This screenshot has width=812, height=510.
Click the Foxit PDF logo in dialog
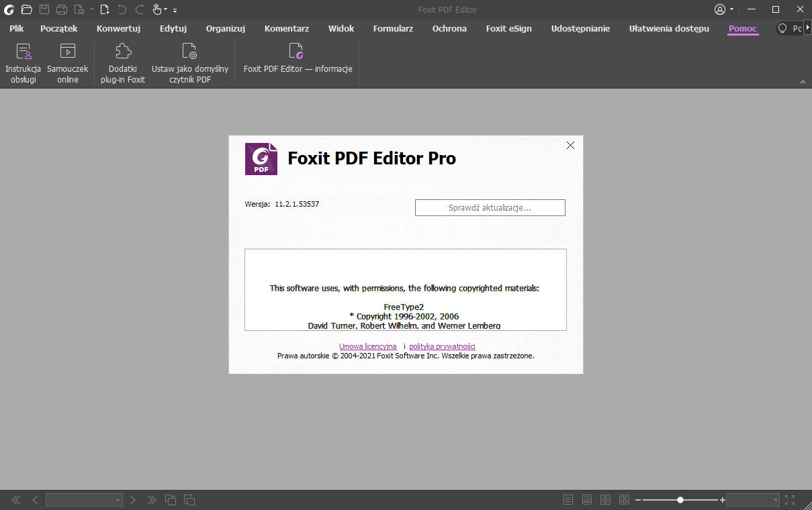(261, 159)
